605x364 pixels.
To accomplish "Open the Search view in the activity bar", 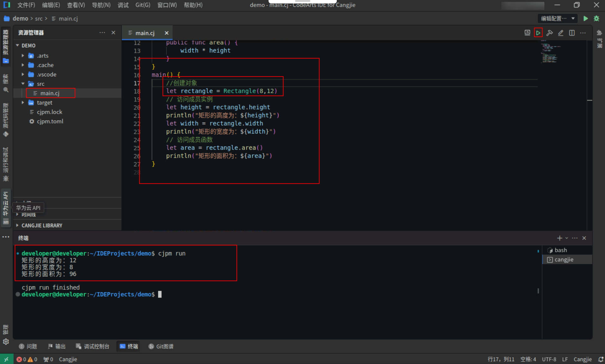I will [x=6, y=83].
